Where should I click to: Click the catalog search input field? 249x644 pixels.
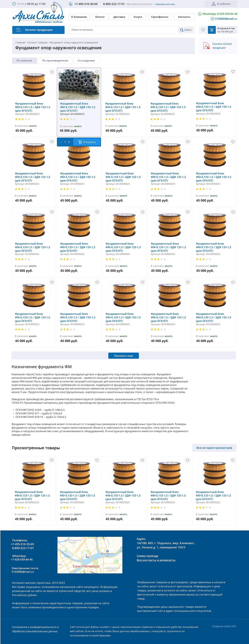123,30
